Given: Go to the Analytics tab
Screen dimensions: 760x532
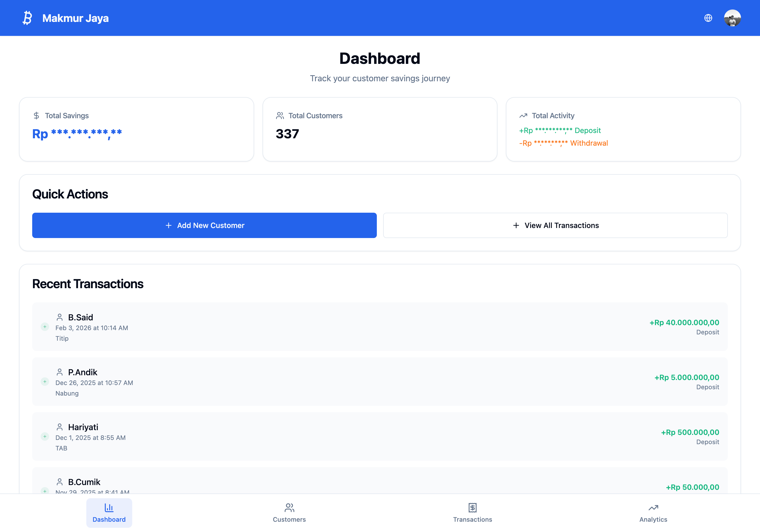Looking at the screenshot, I should (653, 512).
